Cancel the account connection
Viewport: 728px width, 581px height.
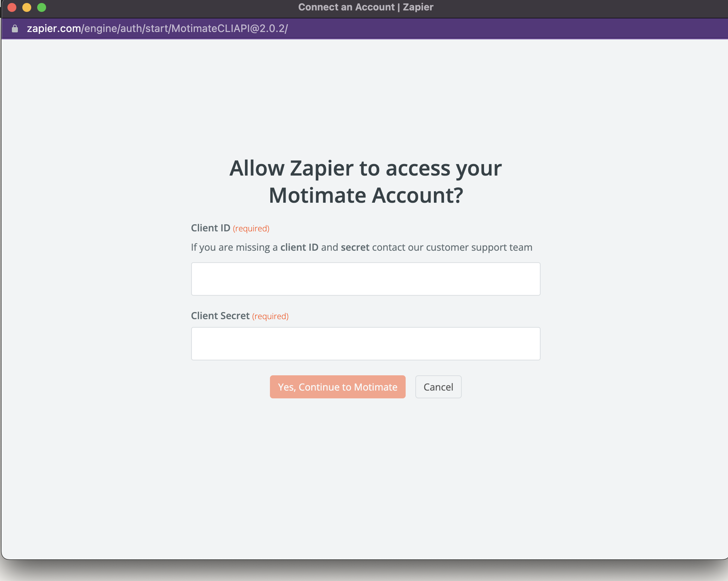click(x=438, y=387)
